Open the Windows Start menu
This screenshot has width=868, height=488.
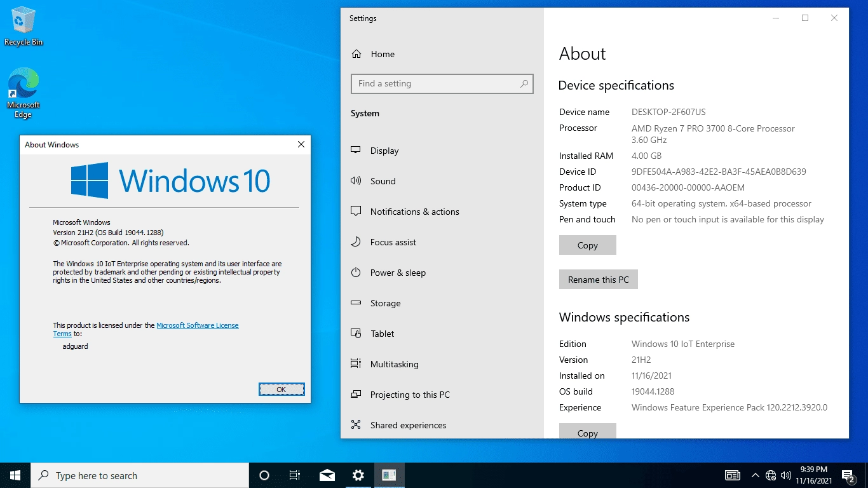pos(15,475)
